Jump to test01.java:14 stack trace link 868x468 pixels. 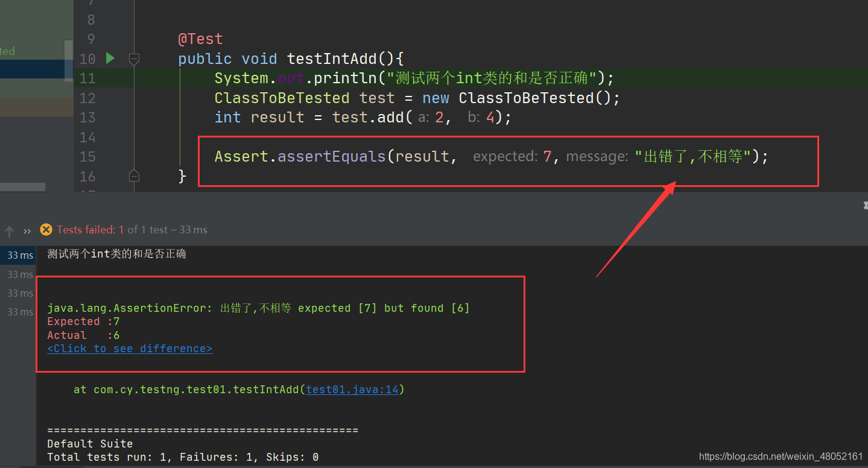coord(353,390)
